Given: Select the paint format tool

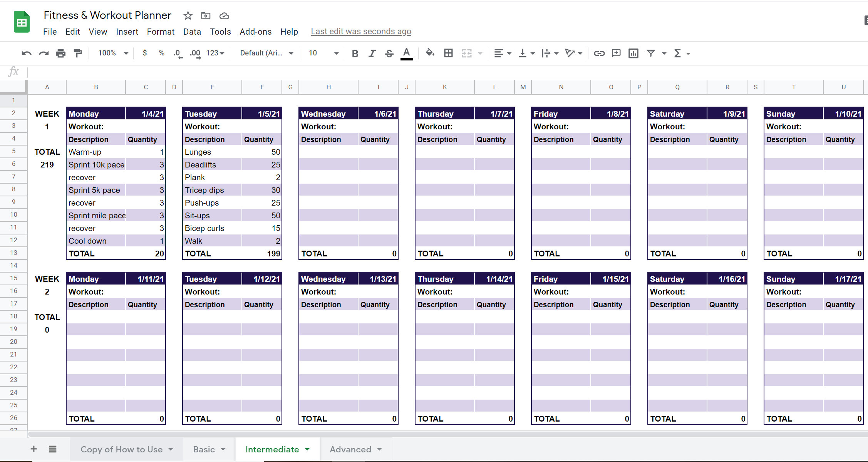Looking at the screenshot, I should tap(78, 53).
